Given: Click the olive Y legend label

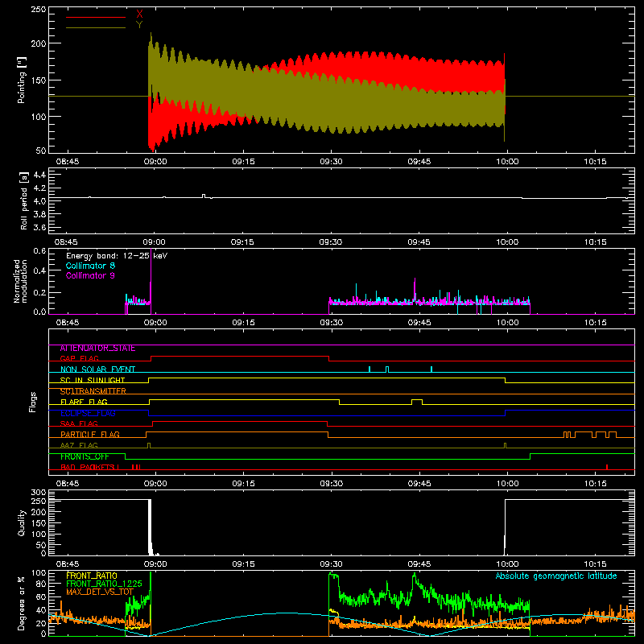Looking at the screenshot, I should click(139, 25).
